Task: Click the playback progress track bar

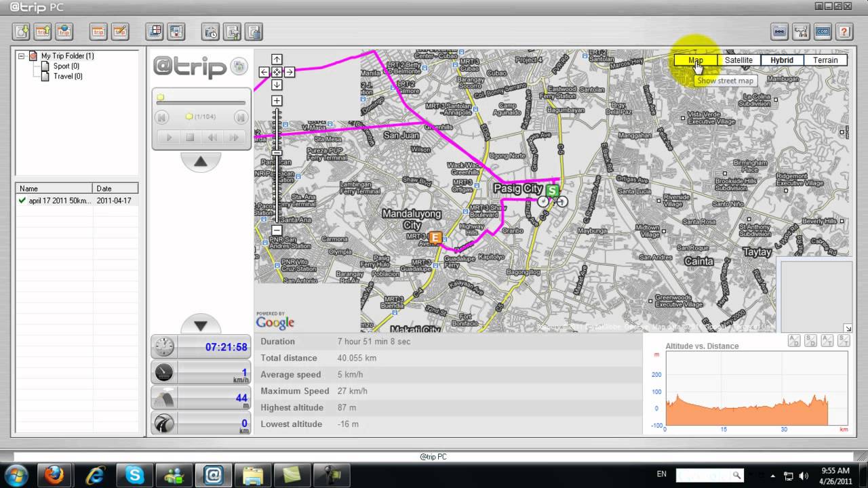Action: (x=201, y=103)
